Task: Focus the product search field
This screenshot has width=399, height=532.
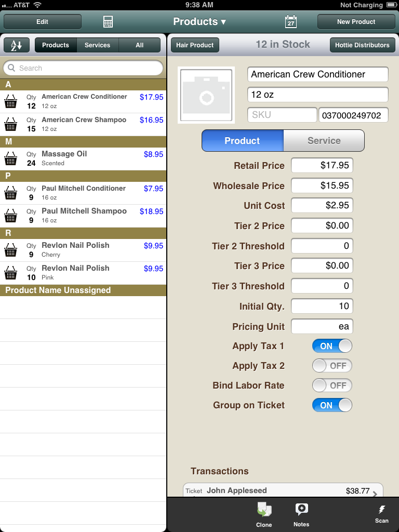Action: click(83, 68)
